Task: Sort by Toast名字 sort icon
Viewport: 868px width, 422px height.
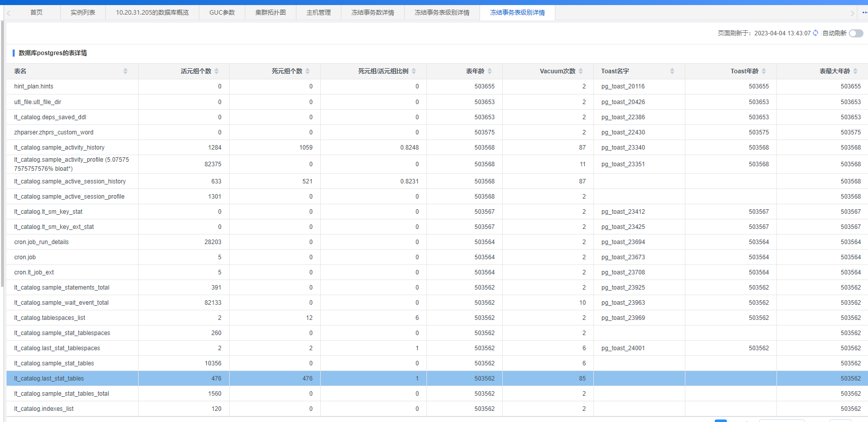Action: pos(672,71)
